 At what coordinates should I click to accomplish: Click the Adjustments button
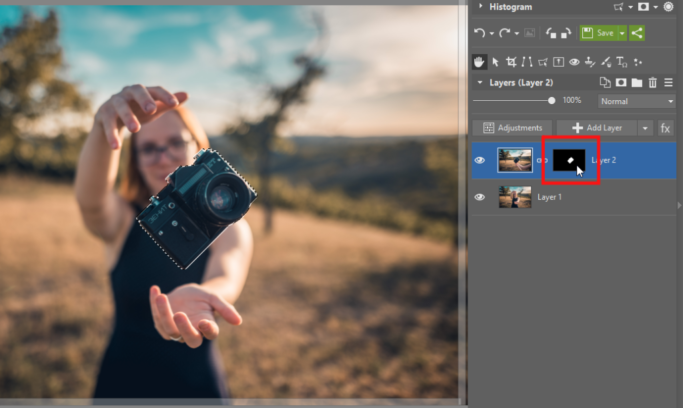[512, 128]
